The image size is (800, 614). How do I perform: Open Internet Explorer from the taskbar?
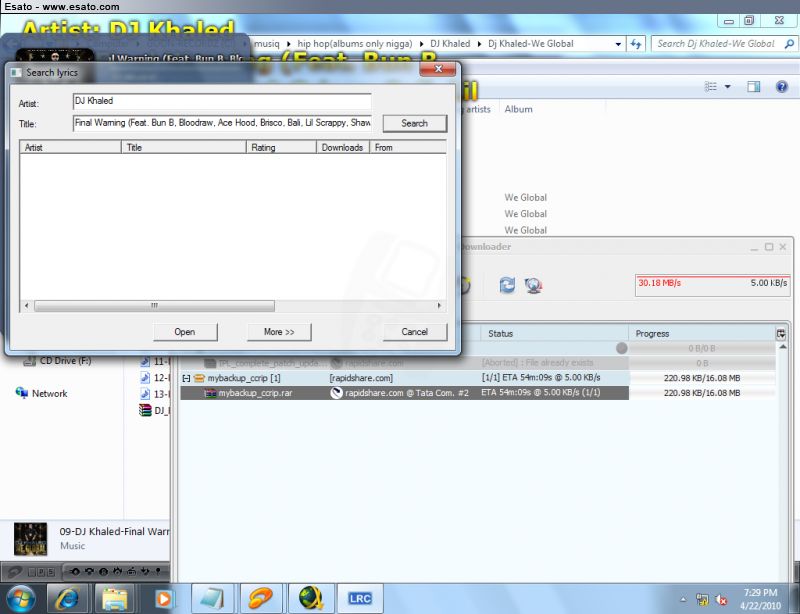pyautogui.click(x=69, y=598)
